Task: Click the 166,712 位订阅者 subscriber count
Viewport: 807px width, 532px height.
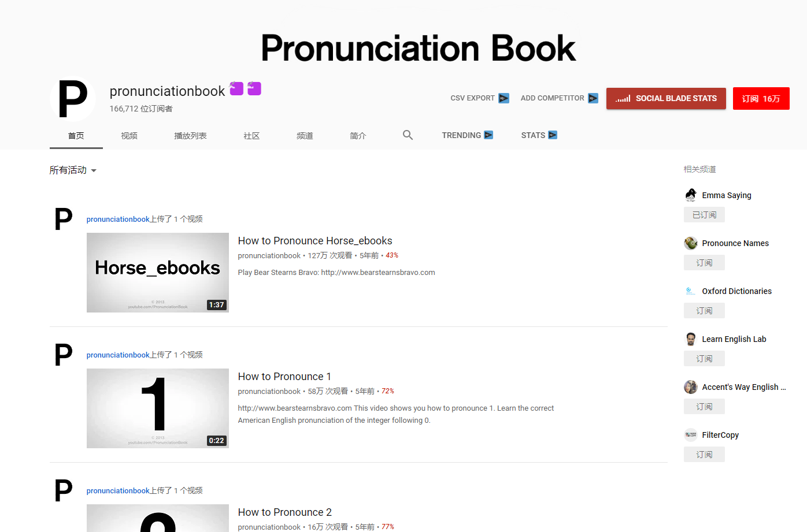Action: click(141, 109)
